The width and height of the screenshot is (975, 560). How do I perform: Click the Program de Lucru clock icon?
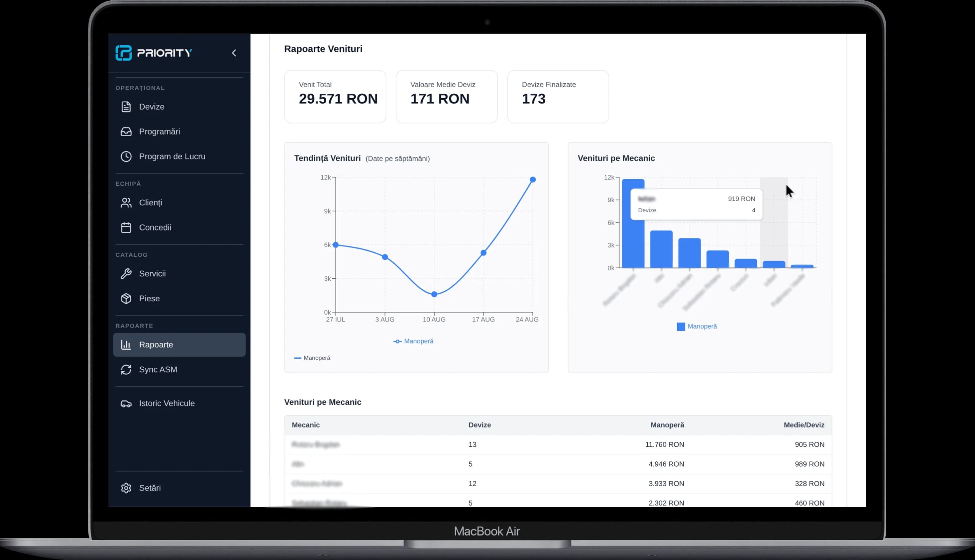[126, 156]
